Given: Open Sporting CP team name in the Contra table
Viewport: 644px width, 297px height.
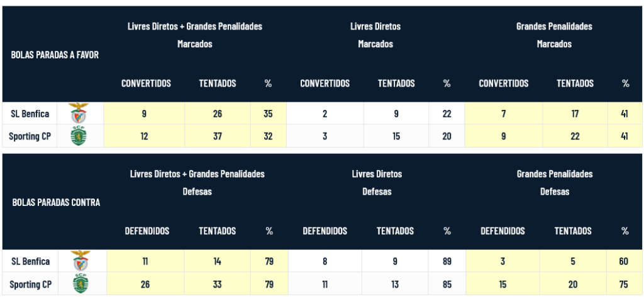Looking at the screenshot, I should click(x=31, y=284).
